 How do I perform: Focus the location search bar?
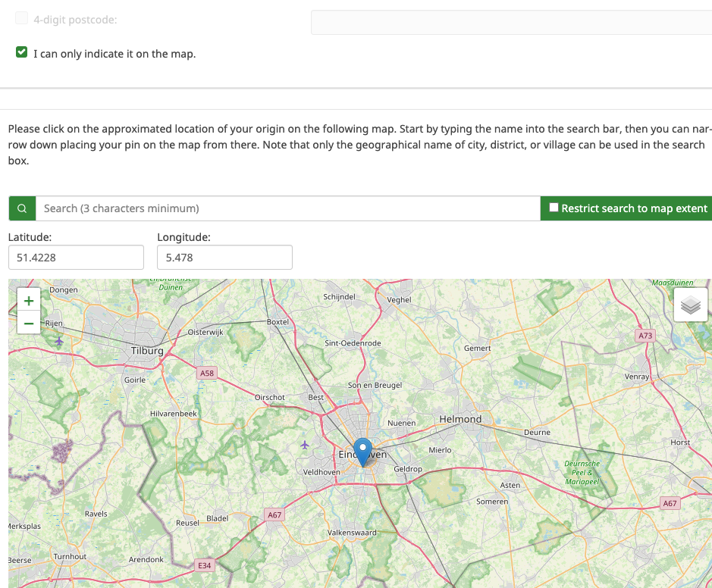pyautogui.click(x=288, y=208)
